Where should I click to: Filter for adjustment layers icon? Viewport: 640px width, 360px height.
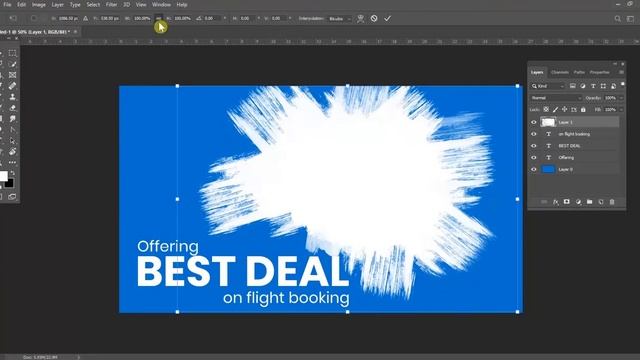(583, 86)
